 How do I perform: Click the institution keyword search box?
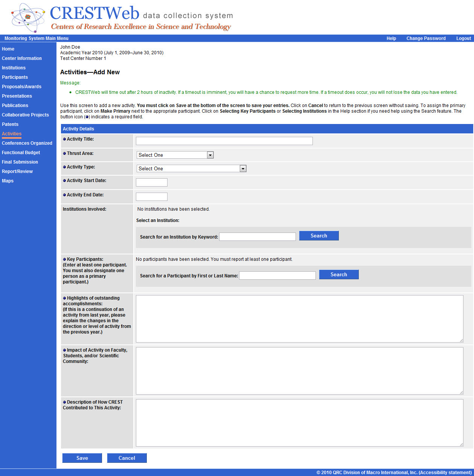(258, 237)
